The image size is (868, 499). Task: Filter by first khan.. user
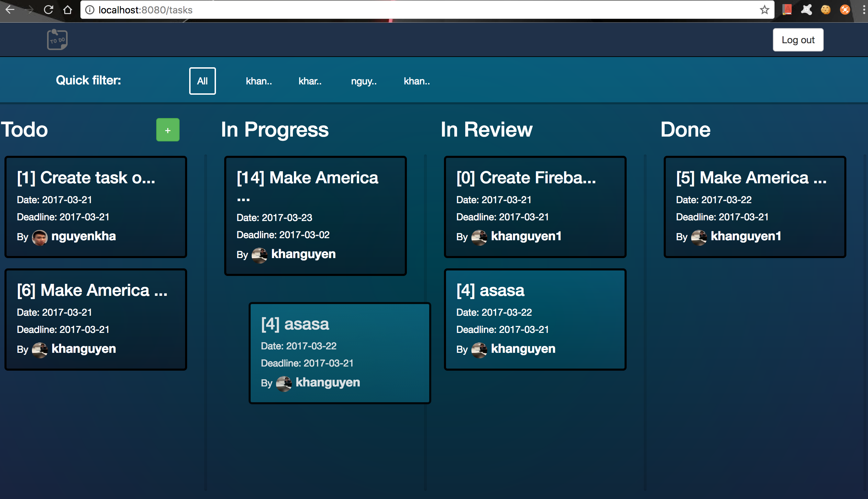pos(259,81)
